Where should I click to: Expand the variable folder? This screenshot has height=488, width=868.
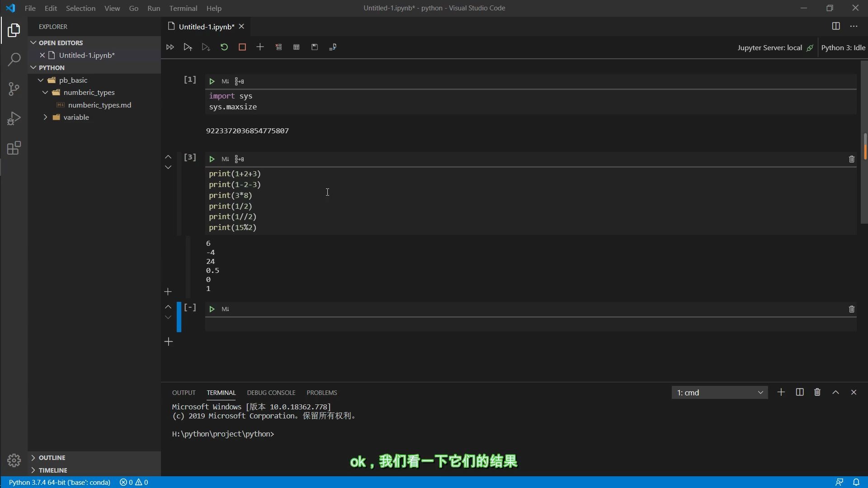tap(45, 117)
